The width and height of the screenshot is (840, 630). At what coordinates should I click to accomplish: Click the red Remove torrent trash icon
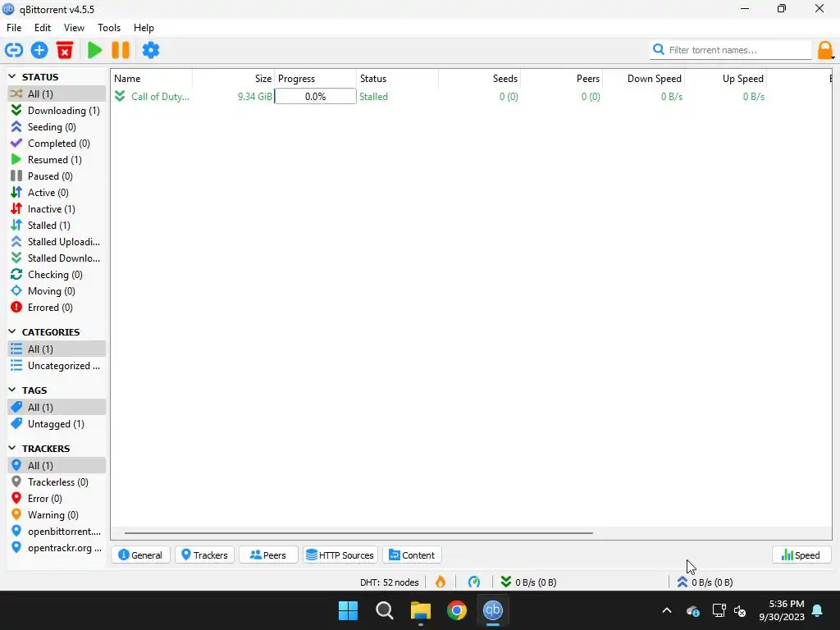tap(65, 50)
